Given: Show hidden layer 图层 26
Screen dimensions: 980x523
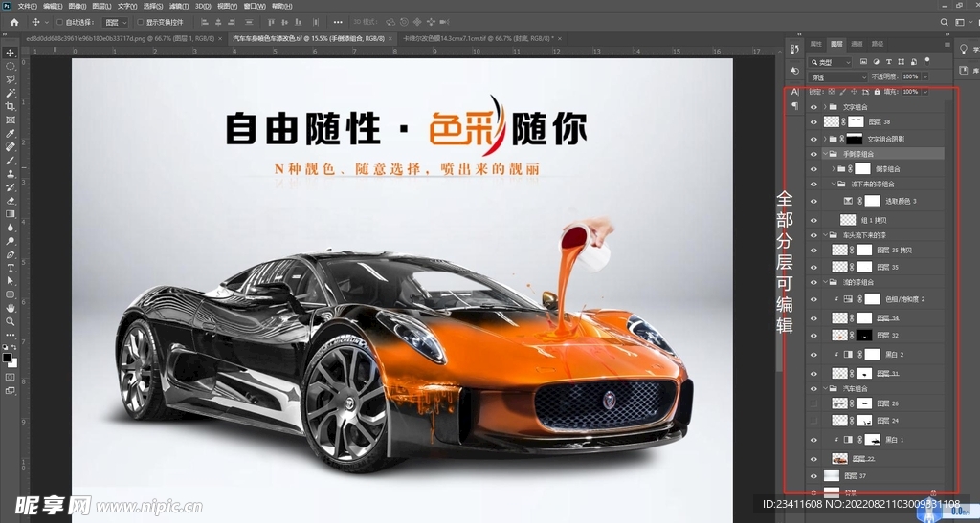Looking at the screenshot, I should (x=813, y=403).
